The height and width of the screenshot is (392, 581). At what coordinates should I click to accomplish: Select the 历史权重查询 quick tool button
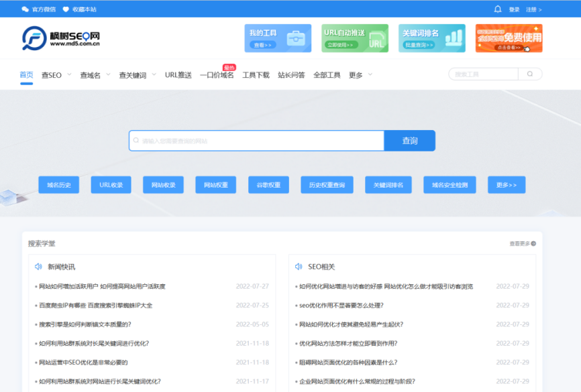[x=327, y=185]
